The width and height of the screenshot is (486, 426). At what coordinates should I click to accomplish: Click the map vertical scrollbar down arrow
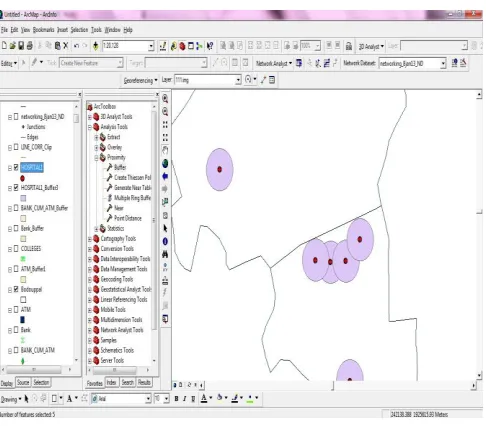point(479,376)
